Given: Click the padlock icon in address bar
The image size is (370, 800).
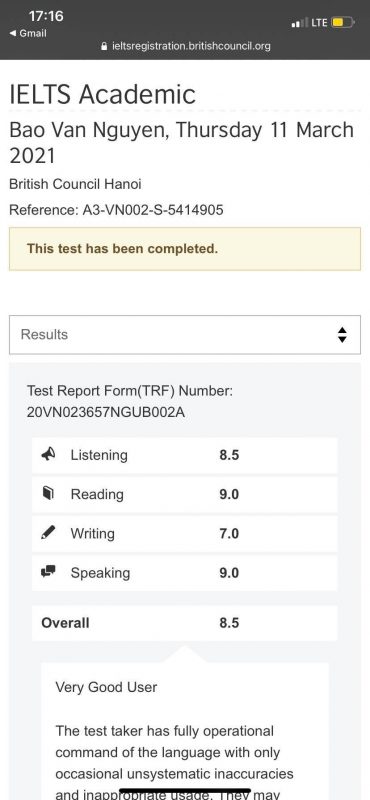Looking at the screenshot, I should 105,46.
